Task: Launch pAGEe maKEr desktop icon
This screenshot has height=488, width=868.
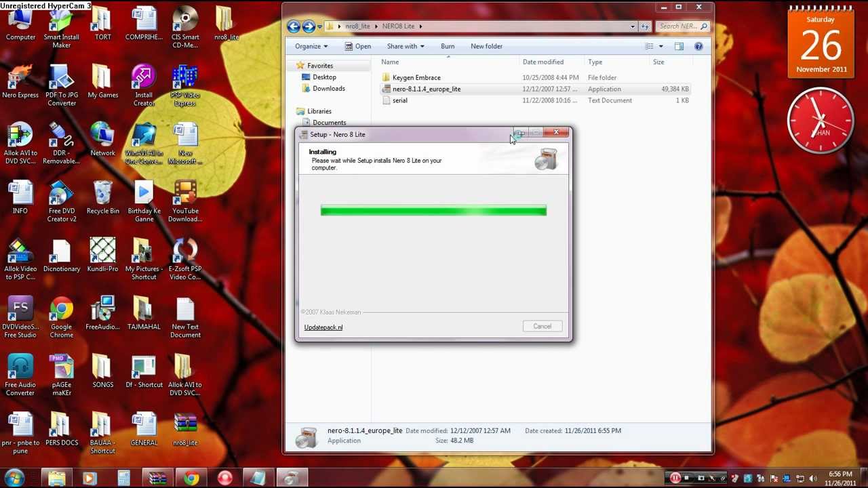Action: [62, 375]
